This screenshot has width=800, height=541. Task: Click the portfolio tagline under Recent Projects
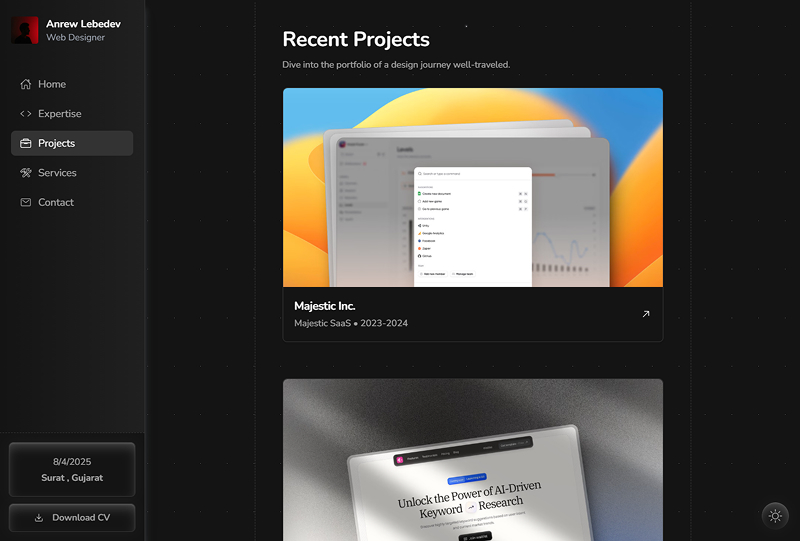396,65
